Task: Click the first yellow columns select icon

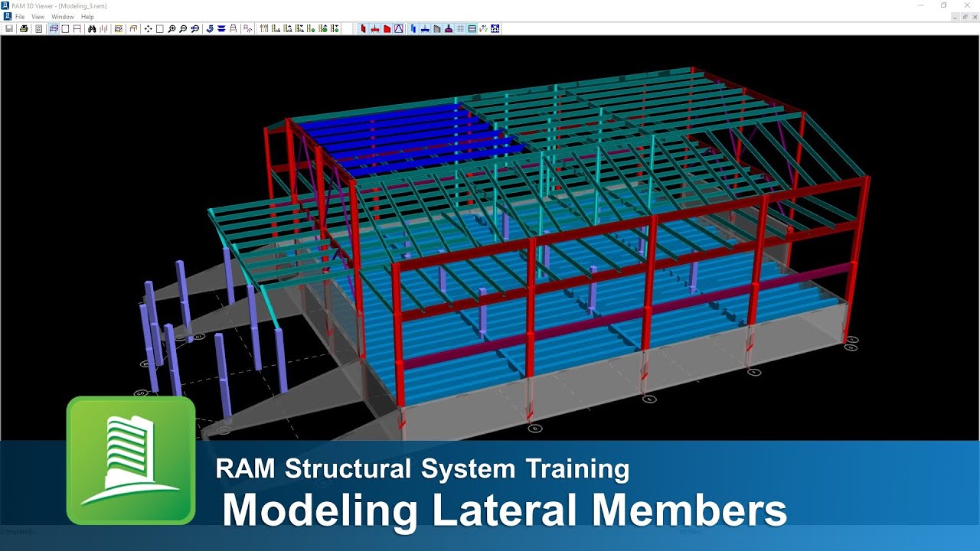Action: pyautogui.click(x=264, y=29)
